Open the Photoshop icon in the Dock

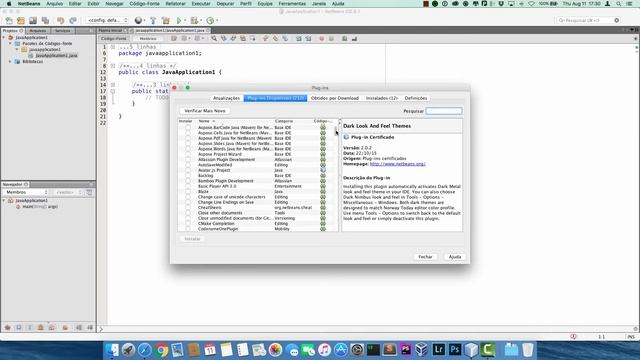pos(455,350)
